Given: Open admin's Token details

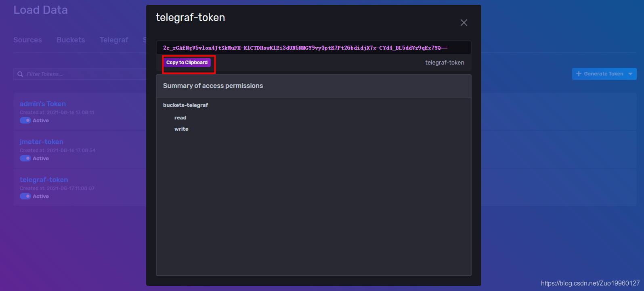Looking at the screenshot, I should click(42, 104).
